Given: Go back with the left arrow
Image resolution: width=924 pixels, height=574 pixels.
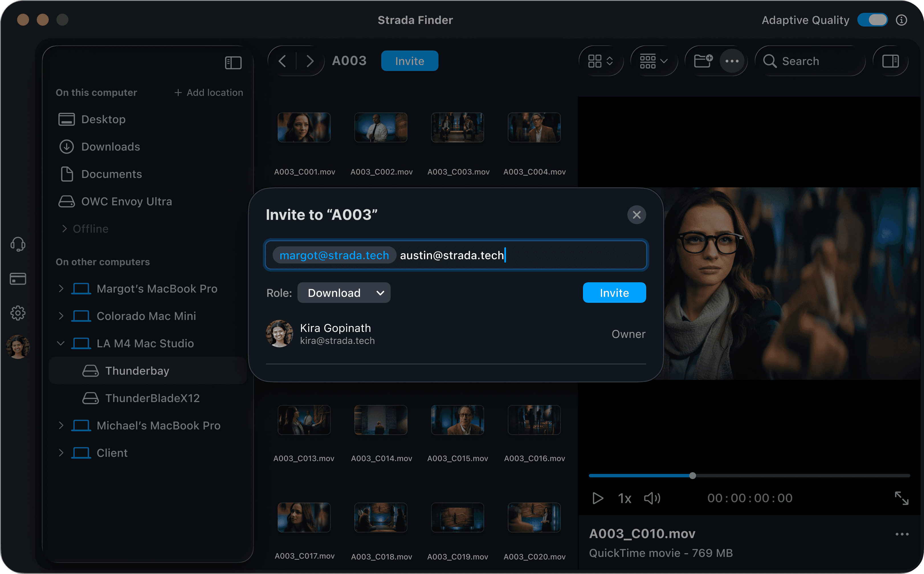Looking at the screenshot, I should pos(282,61).
